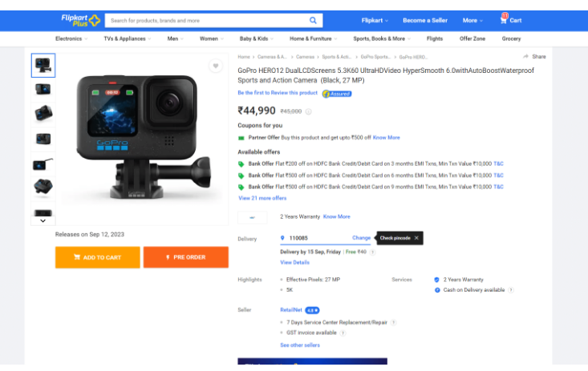Click help icon beside 7 Days Service Center Replacement
This screenshot has width=588, height=371.
click(x=393, y=322)
